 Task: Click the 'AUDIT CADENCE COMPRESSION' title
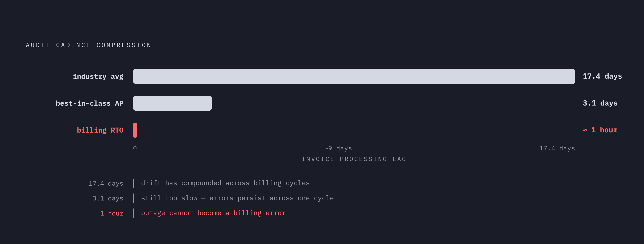89,45
